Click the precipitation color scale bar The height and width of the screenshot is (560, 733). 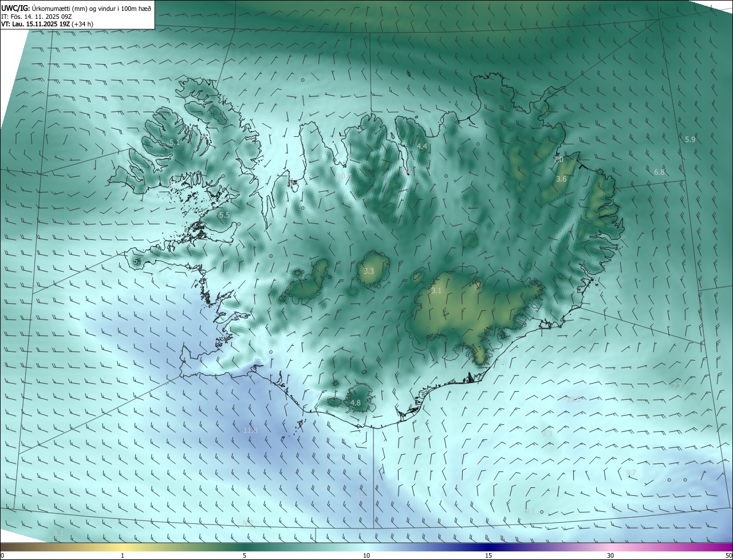(x=366, y=547)
